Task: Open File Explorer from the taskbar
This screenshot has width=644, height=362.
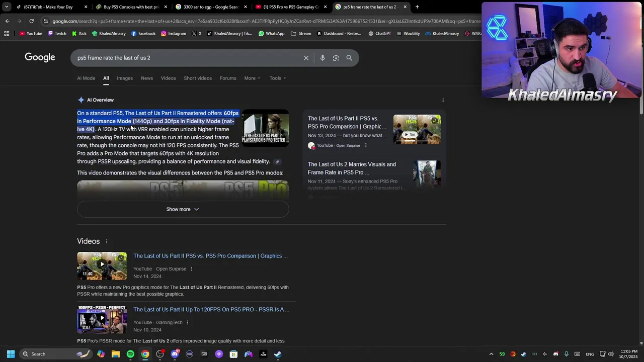Action: click(116, 354)
